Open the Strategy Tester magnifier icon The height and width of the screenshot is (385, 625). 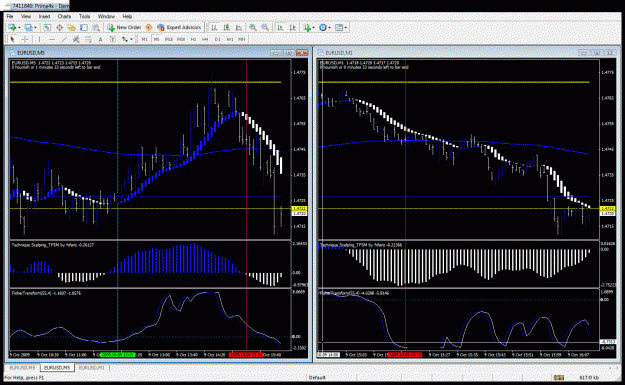(x=96, y=28)
